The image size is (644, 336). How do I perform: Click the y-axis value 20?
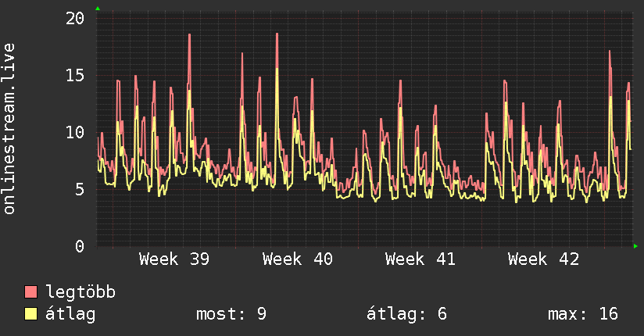[75, 18]
